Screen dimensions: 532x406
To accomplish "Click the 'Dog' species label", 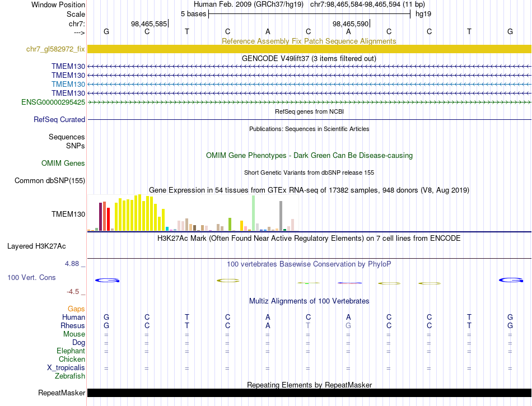I will tap(78, 343).
